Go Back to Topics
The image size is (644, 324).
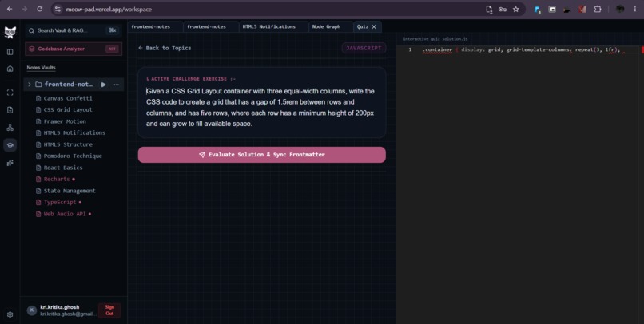[165, 48]
